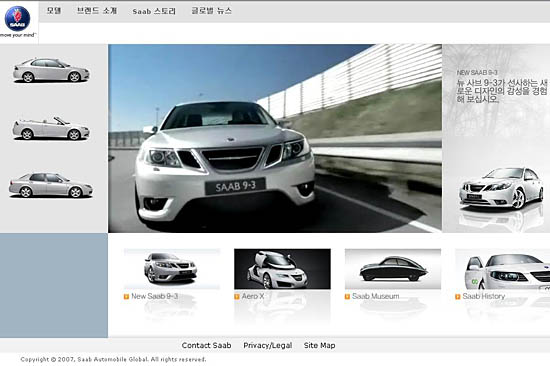Open the New Saab 9-3 thumbnail image
This screenshot has width=550, height=366.
[x=172, y=269]
